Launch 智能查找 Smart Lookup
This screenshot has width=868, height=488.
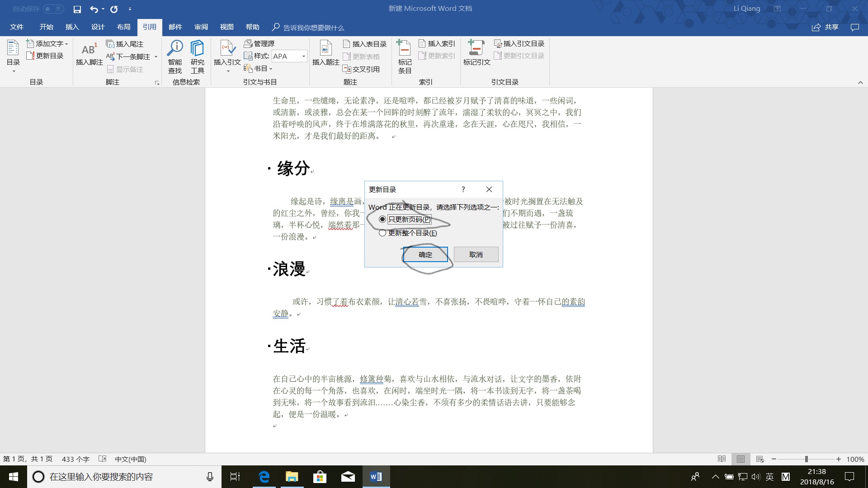[x=175, y=56]
